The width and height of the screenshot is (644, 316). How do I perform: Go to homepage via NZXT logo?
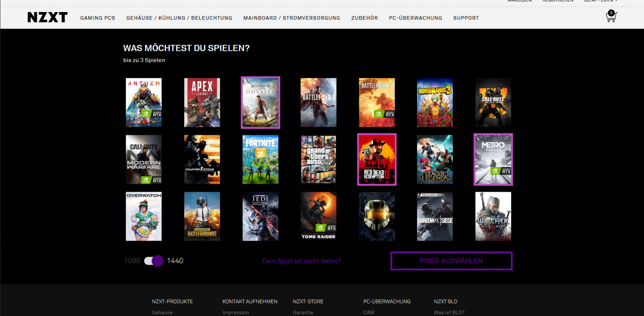tap(47, 18)
